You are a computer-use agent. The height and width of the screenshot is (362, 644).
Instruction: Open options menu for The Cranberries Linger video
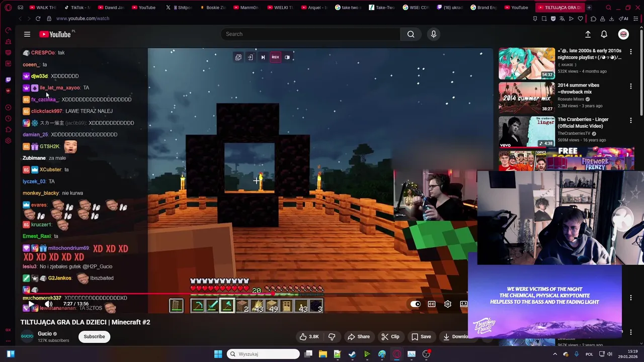pos(630,120)
